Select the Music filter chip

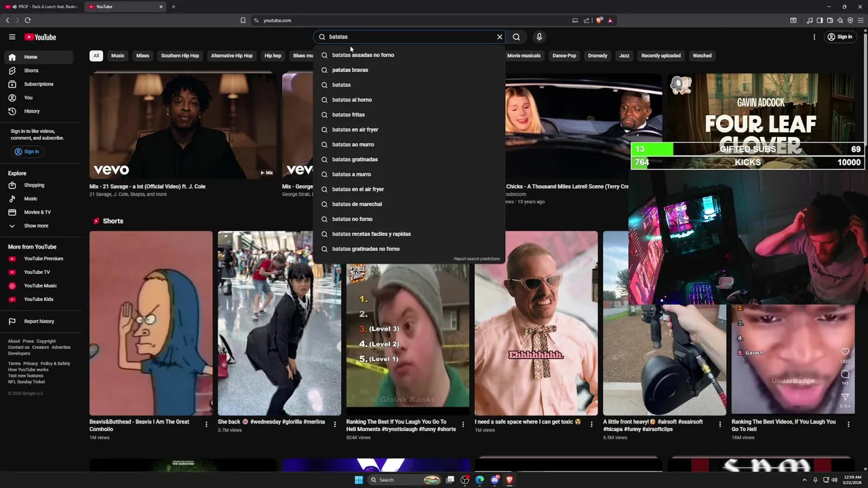click(x=118, y=56)
